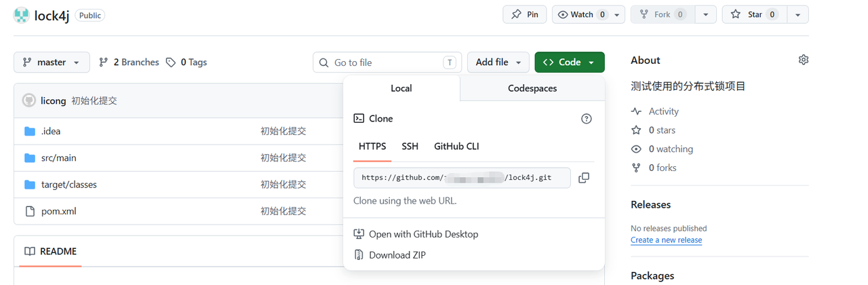Open the commit message in the src/main row
The height and width of the screenshot is (285, 868).
pyautogui.click(x=283, y=157)
